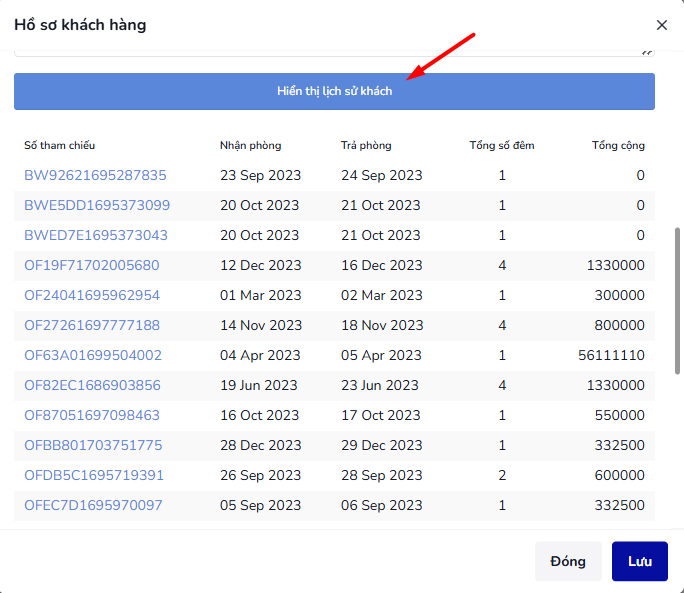Click check-in date 14 Nov 2023
This screenshot has width=684, height=593.
click(261, 326)
